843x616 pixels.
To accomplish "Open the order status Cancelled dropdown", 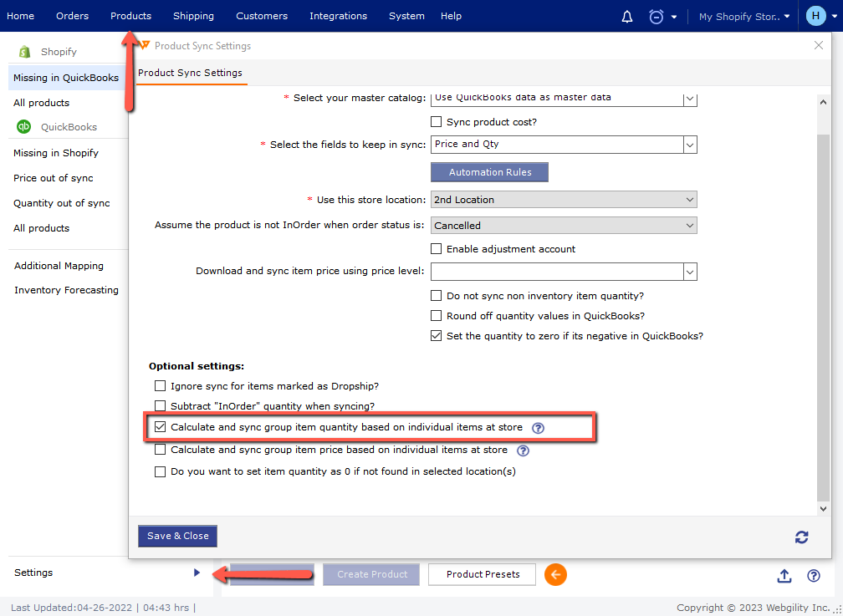I will coord(564,225).
